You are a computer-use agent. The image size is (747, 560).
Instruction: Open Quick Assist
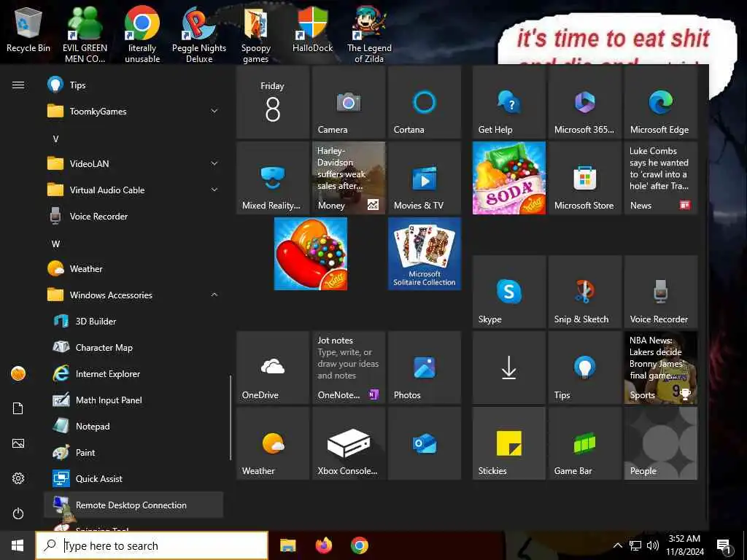(x=133, y=479)
